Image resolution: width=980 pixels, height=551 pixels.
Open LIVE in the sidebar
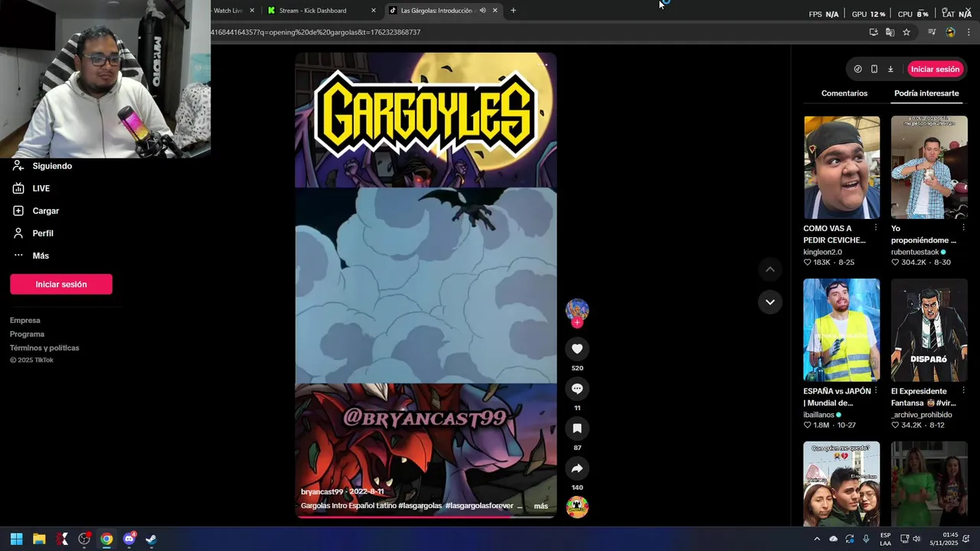[x=41, y=188]
